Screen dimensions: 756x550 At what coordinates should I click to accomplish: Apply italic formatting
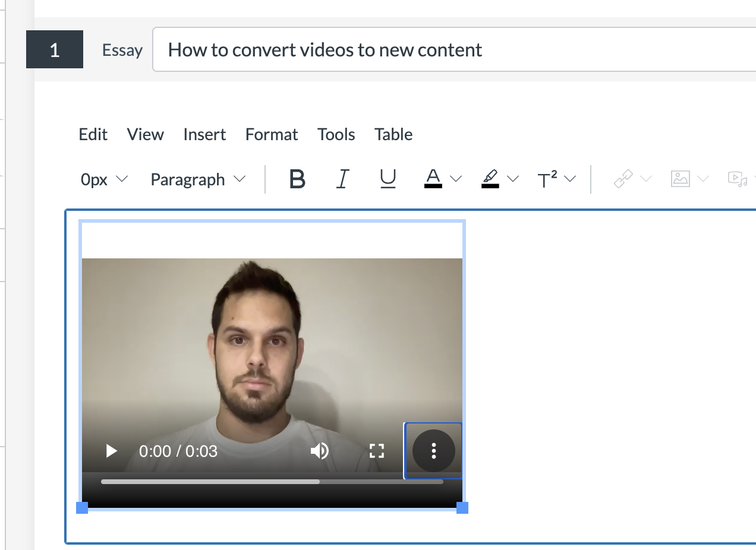342,179
